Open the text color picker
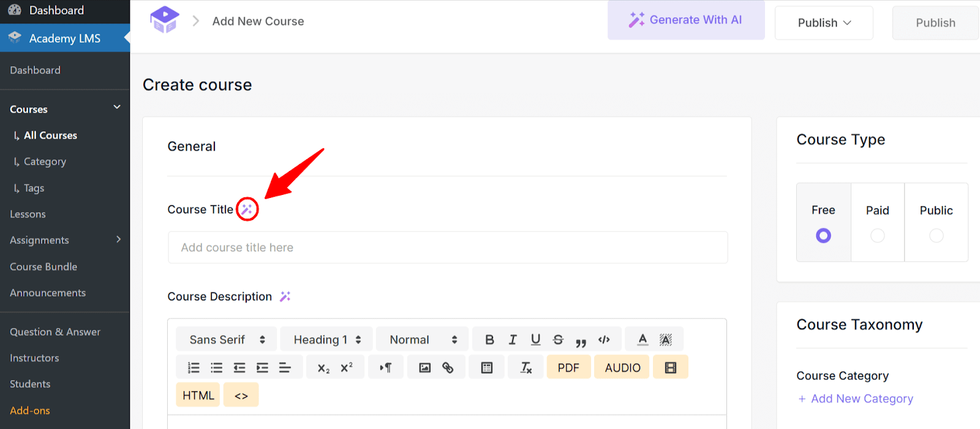This screenshot has width=980, height=429. click(x=643, y=340)
